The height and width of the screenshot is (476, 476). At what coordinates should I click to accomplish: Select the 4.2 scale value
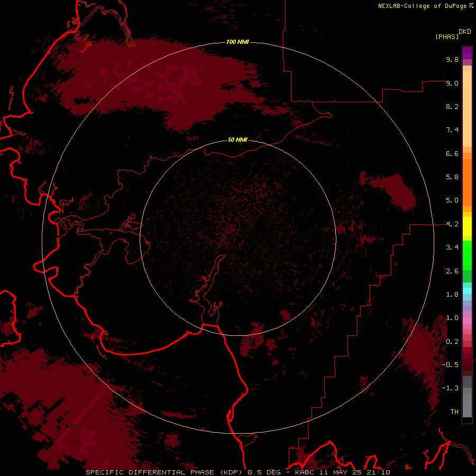point(452,224)
